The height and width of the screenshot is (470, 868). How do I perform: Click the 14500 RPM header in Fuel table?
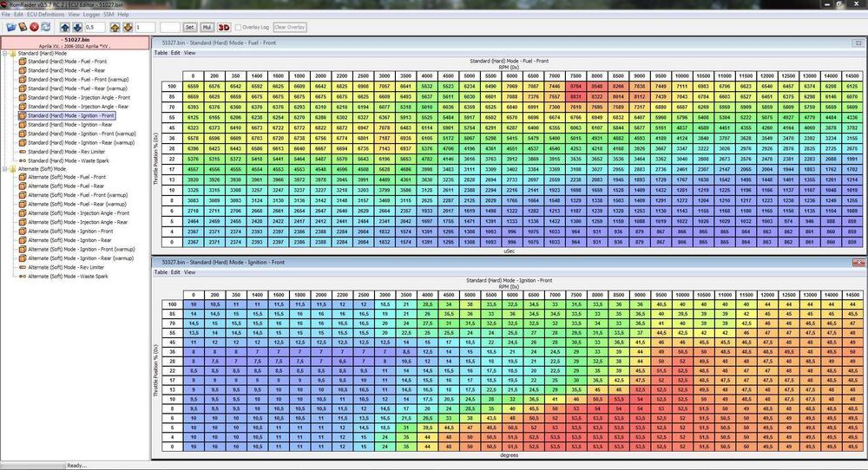852,75
